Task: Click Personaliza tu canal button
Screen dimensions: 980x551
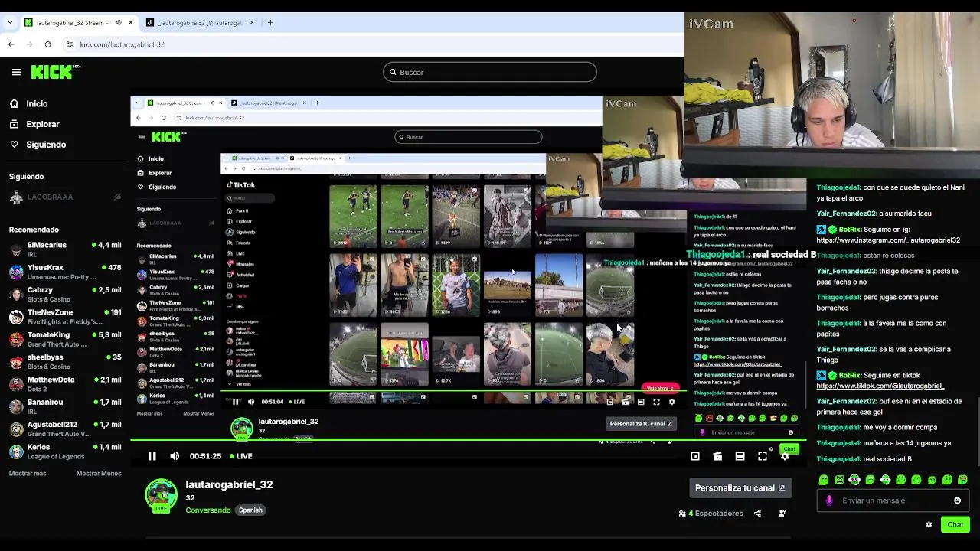Action: coord(740,488)
